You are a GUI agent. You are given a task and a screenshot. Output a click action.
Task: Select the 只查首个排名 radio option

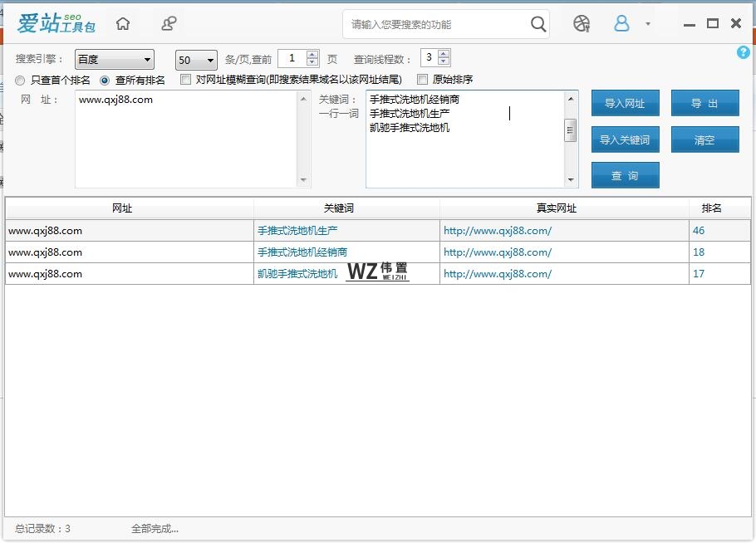(20, 81)
